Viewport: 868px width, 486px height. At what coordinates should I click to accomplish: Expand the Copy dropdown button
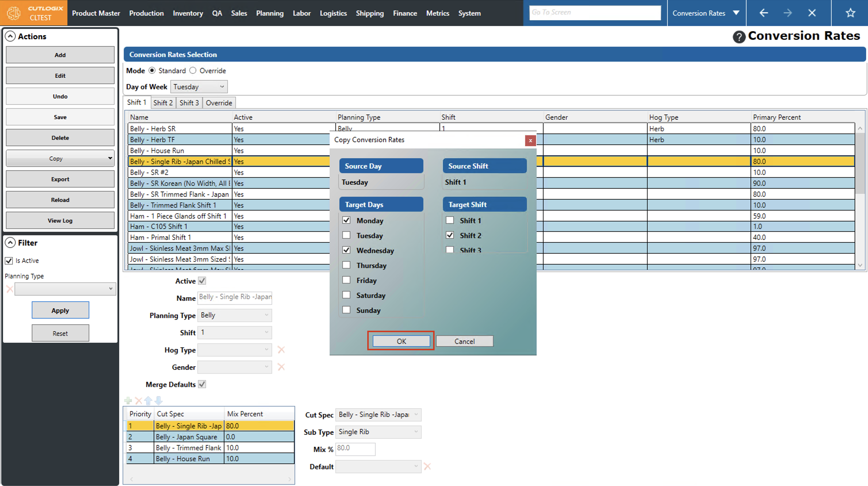[110, 158]
